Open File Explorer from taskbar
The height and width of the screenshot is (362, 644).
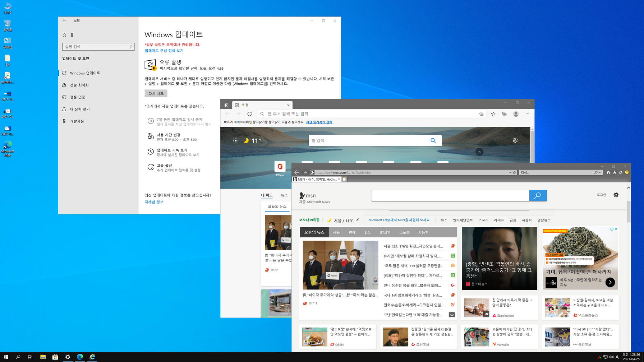(x=43, y=357)
